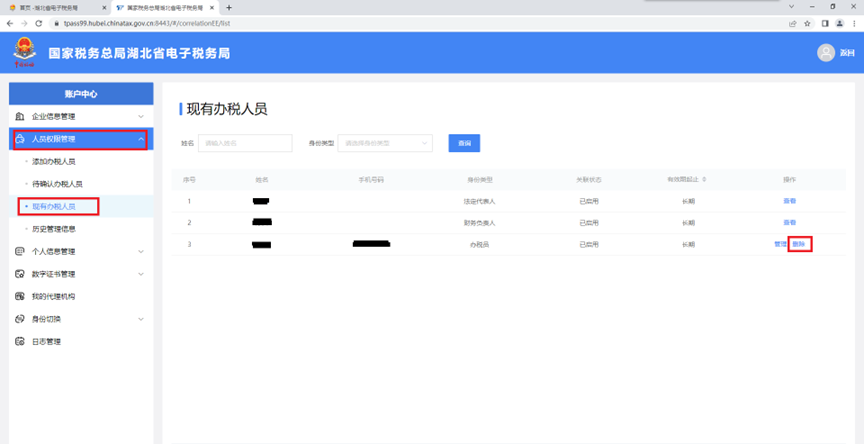Click the browser forward arrow
This screenshot has height=444, width=864.
(x=24, y=24)
